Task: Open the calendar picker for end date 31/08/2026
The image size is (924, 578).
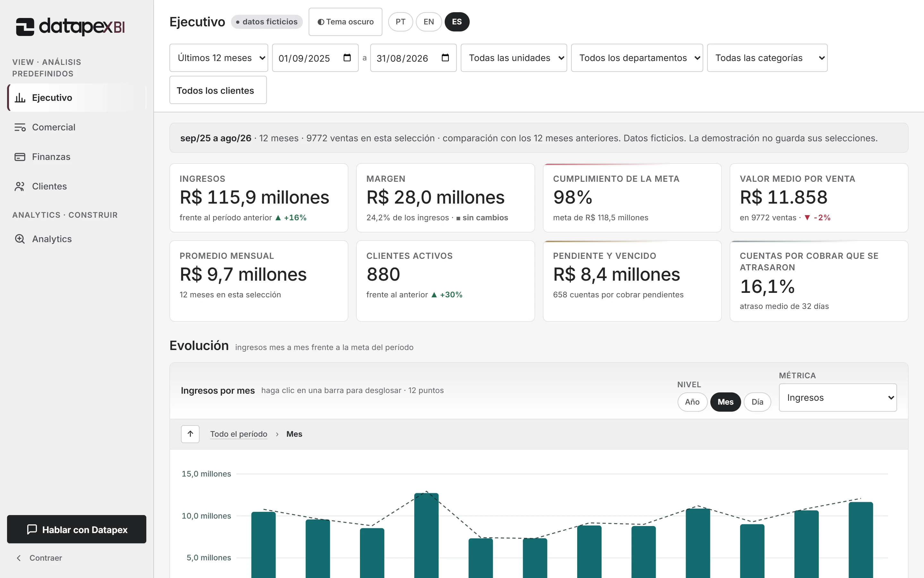Action: [x=445, y=58]
